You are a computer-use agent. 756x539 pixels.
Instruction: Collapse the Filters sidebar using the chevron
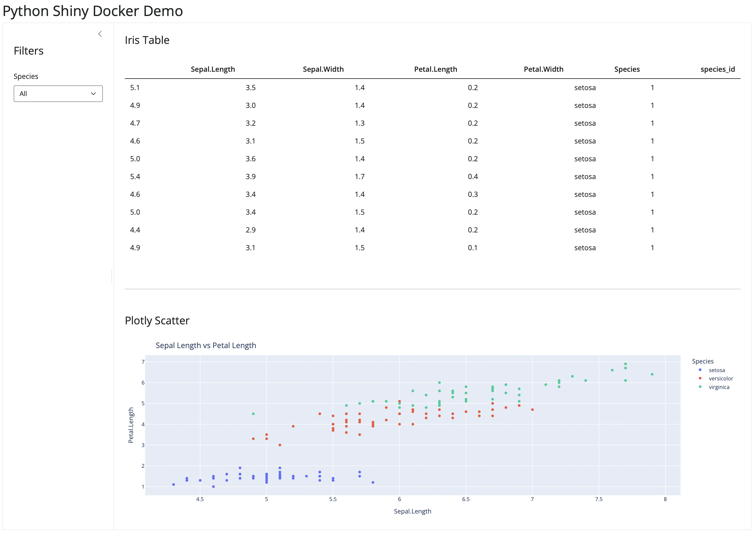click(x=100, y=34)
